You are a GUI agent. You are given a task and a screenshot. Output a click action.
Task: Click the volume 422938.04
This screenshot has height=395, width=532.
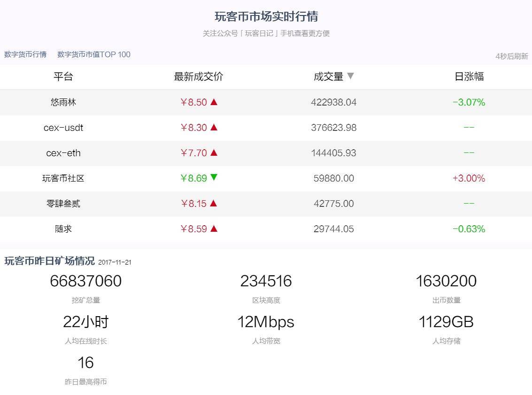click(x=334, y=102)
